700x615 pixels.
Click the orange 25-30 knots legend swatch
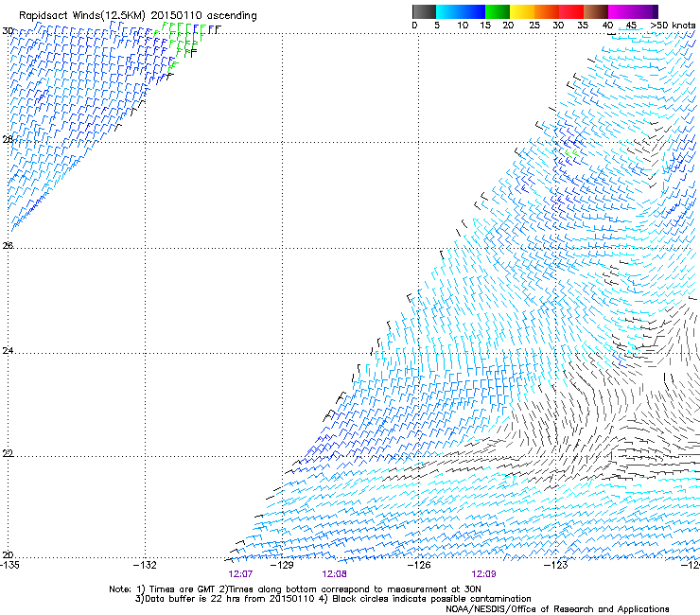tap(547, 11)
